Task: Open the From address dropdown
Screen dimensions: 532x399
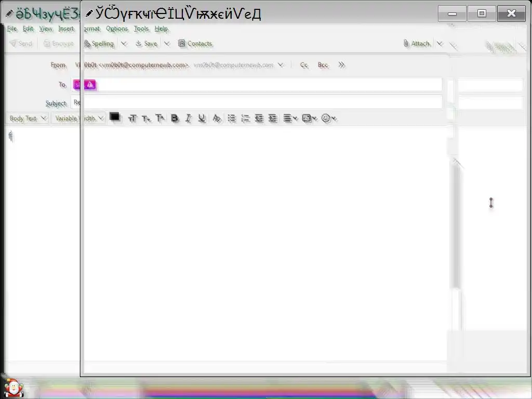Action: click(281, 65)
